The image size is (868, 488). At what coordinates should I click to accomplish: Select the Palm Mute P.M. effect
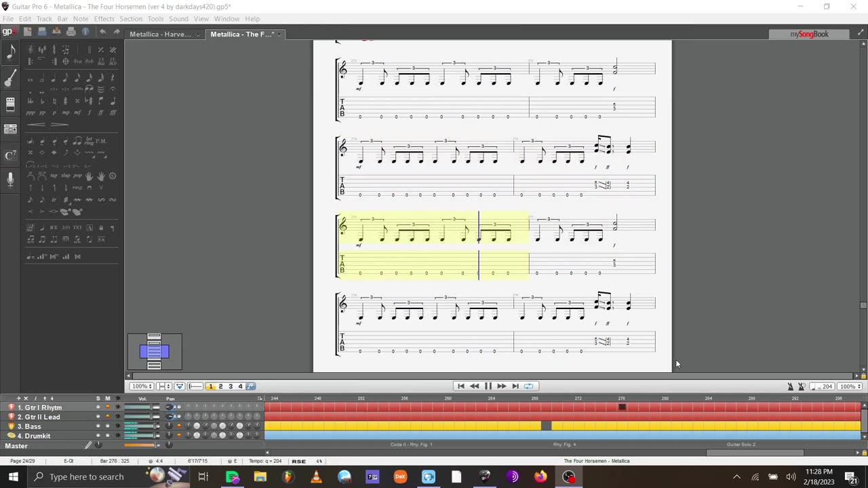pyautogui.click(x=101, y=141)
